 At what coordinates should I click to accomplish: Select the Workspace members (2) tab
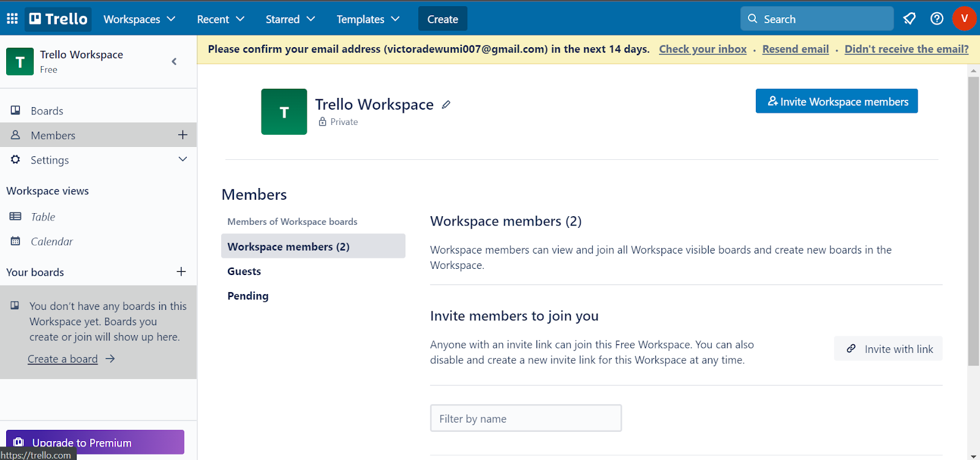(x=313, y=246)
